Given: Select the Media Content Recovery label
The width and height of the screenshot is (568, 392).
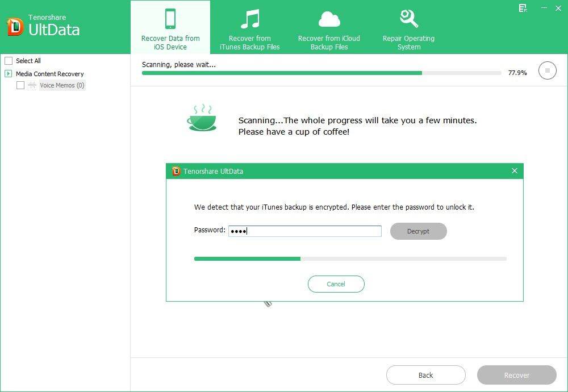Looking at the screenshot, I should 49,74.
